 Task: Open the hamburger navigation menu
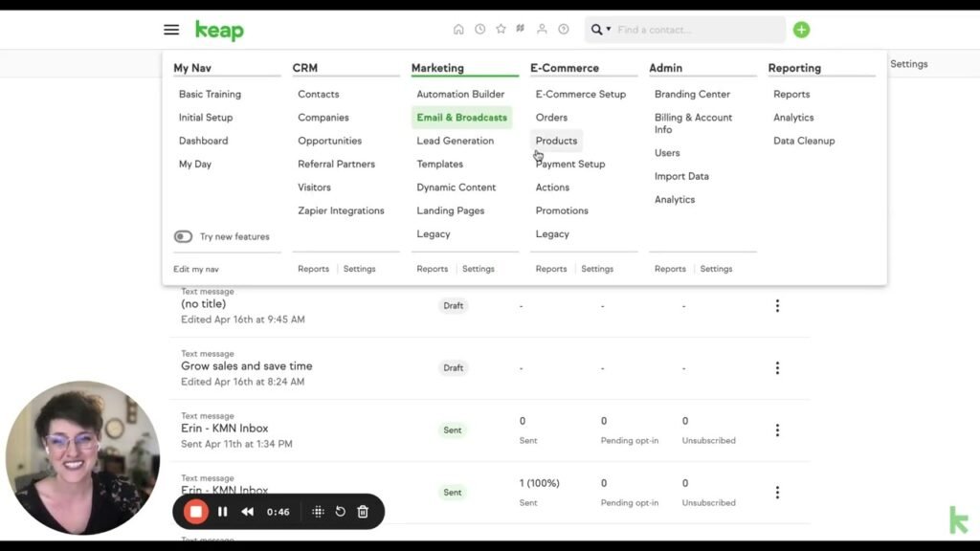click(171, 29)
